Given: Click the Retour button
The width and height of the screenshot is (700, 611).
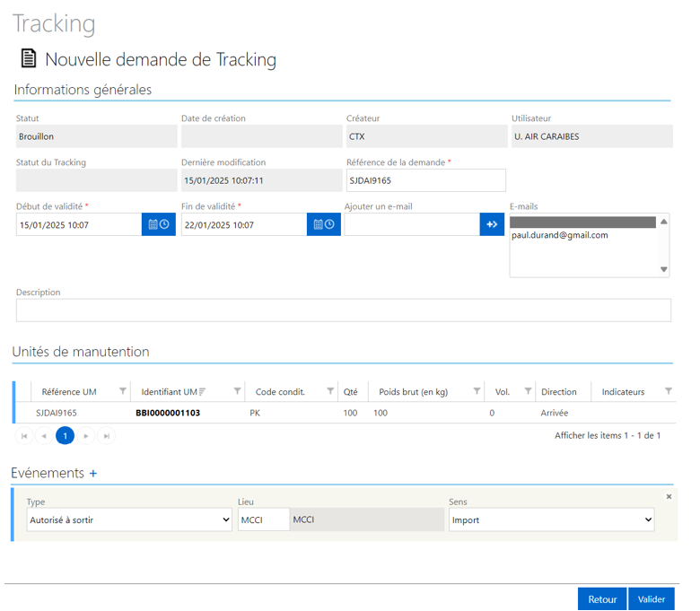Looking at the screenshot, I should pos(602,599).
